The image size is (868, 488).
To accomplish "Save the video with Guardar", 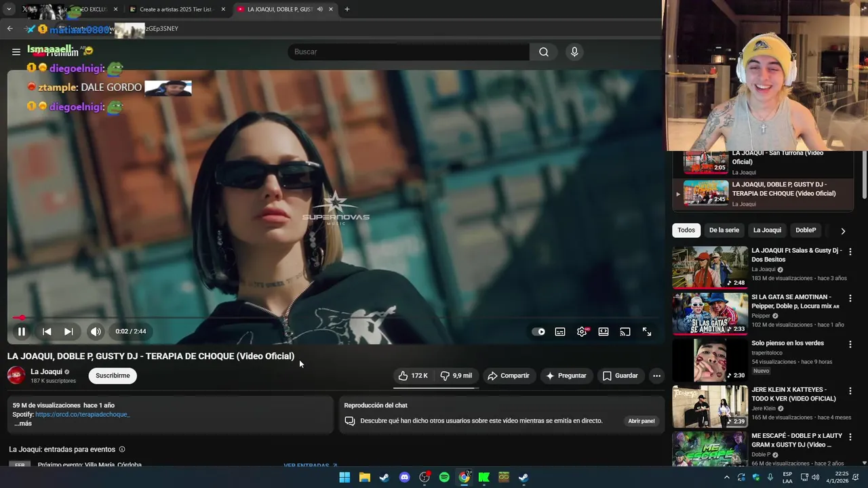I will 620,375.
